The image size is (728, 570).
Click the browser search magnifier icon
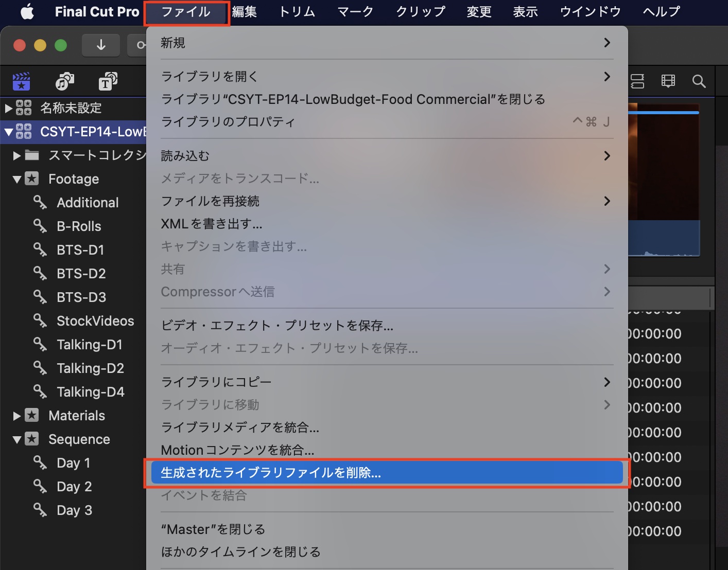click(x=699, y=81)
